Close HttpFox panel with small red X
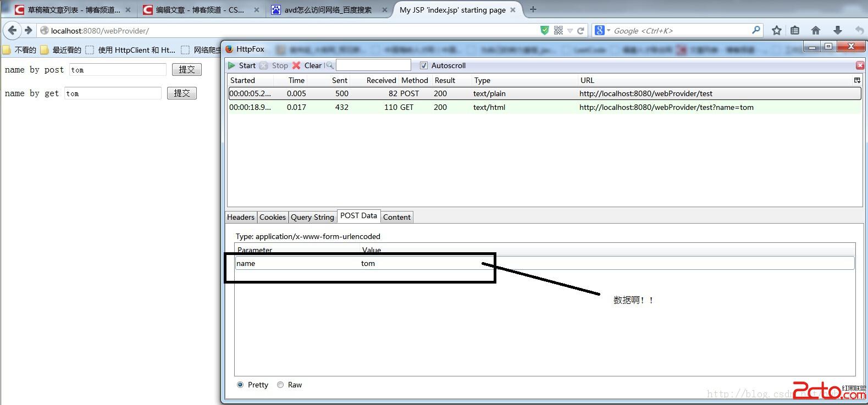The image size is (868, 405). coord(860,65)
